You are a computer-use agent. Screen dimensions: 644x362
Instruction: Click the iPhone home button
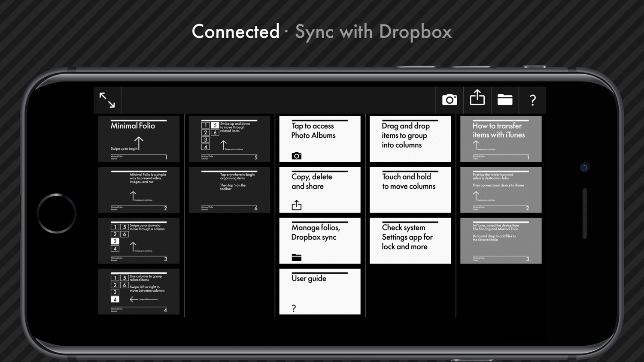[x=57, y=214]
